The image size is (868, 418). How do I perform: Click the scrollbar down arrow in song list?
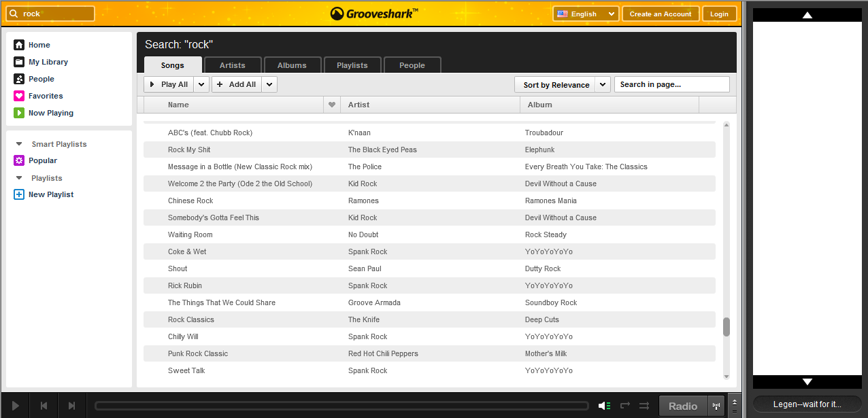tap(726, 376)
